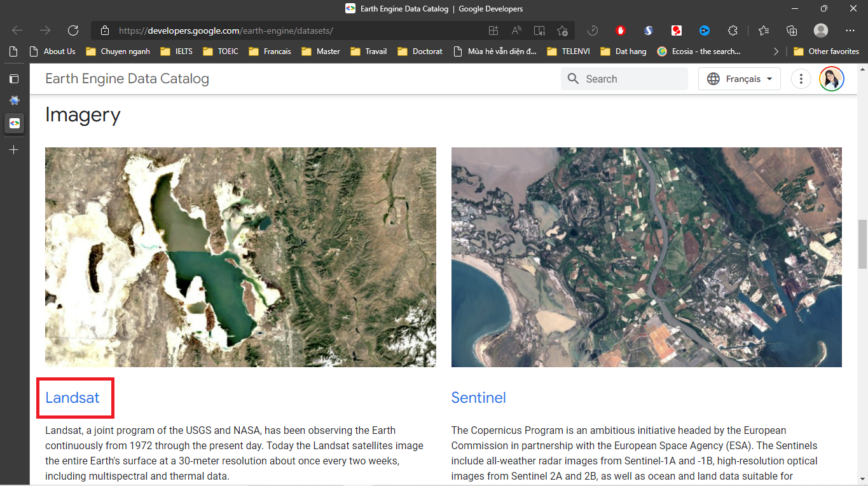Open the blue round extension icon

[x=705, y=30]
